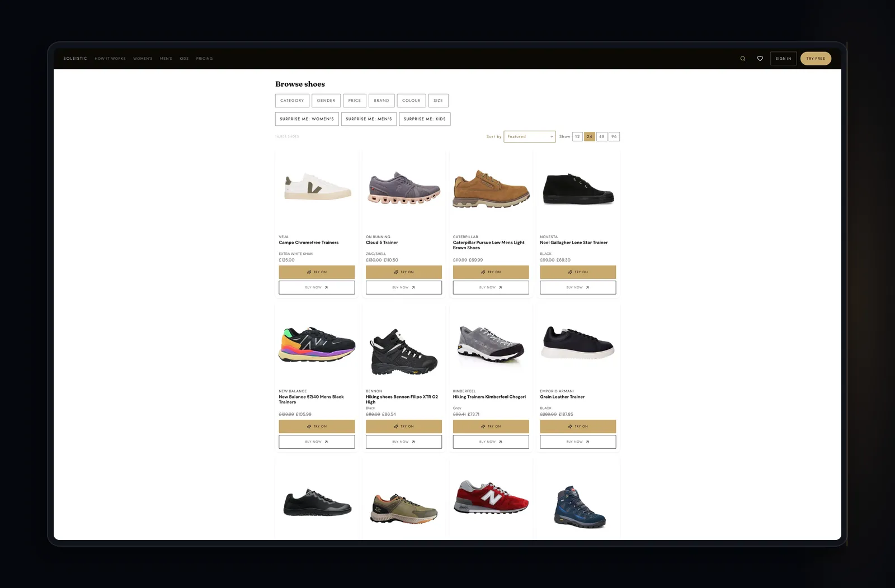Open Campo Chromefree Trainers title link

[x=309, y=243]
